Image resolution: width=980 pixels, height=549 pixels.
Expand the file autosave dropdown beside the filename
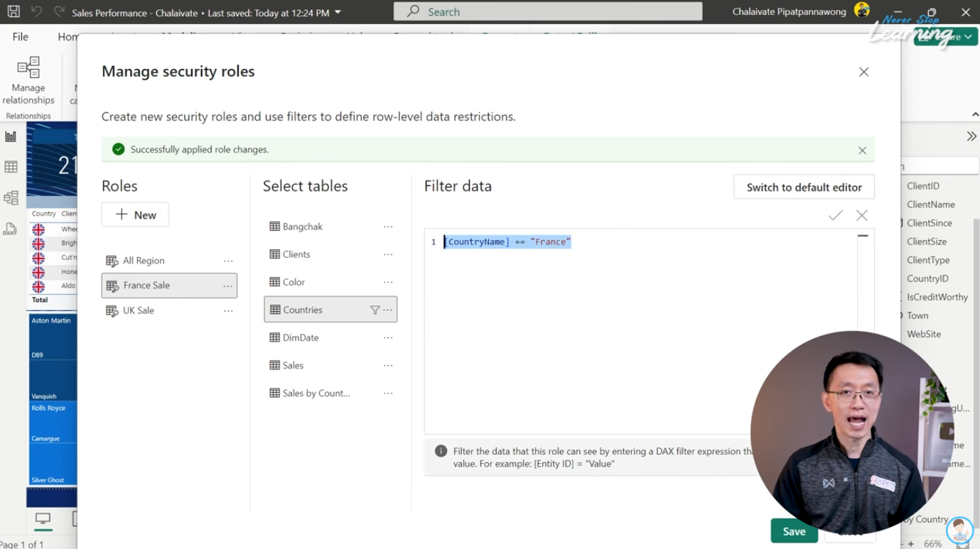(x=336, y=12)
